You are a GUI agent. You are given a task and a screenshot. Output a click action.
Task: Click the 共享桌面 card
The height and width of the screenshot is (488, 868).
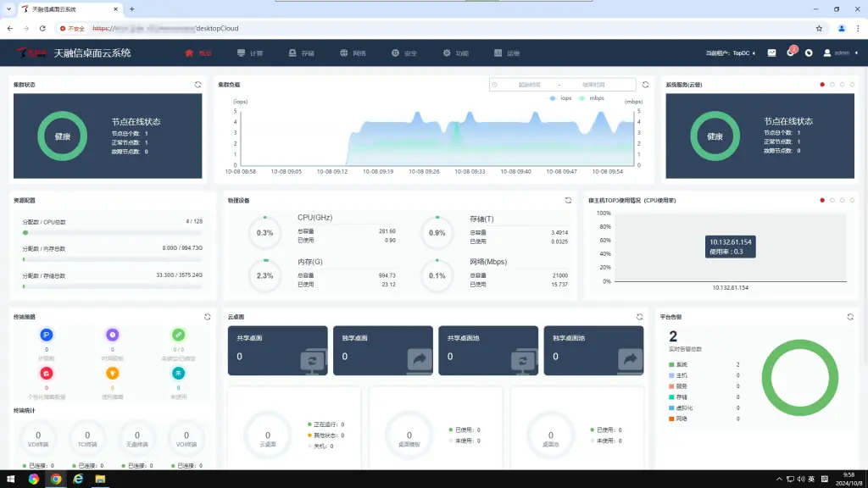tap(277, 350)
